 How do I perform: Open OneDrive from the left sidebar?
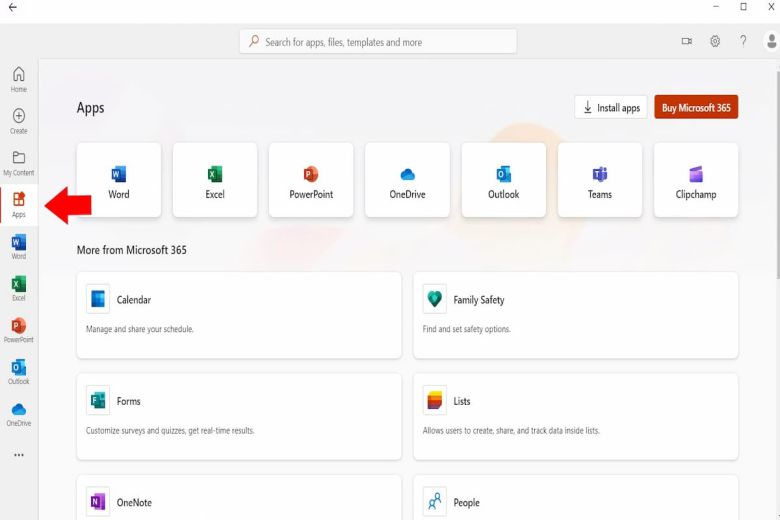18,413
